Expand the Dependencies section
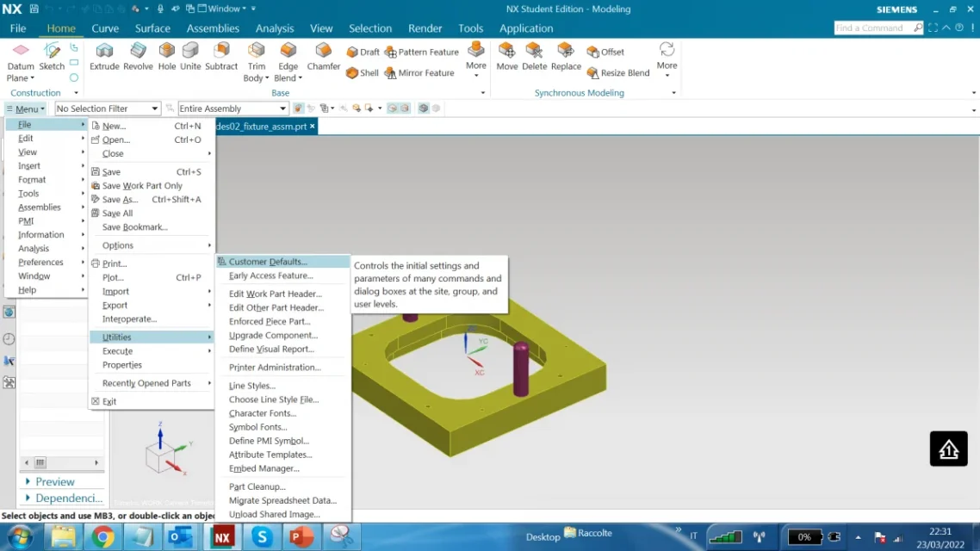 click(63, 498)
